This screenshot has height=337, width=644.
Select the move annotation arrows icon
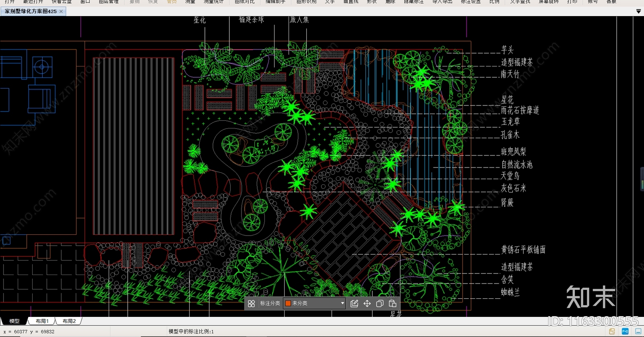point(367,304)
